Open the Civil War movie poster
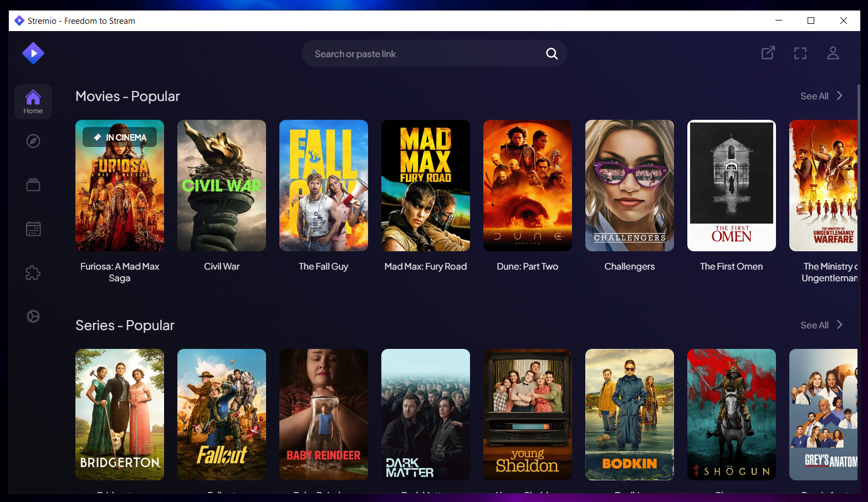The image size is (868, 502). (222, 185)
